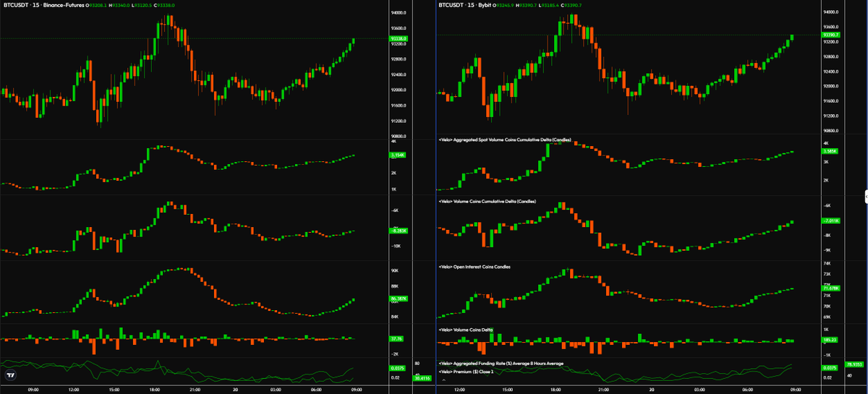Click the 185.23 volume delta label

(830, 340)
